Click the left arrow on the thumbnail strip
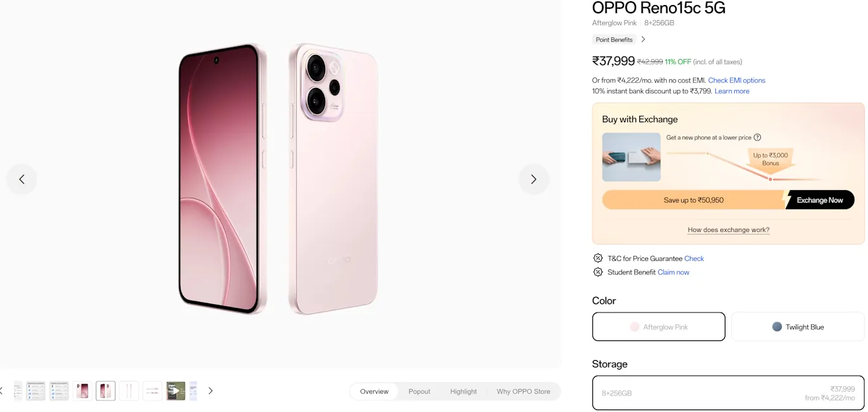868x412 pixels. pyautogui.click(x=1, y=390)
